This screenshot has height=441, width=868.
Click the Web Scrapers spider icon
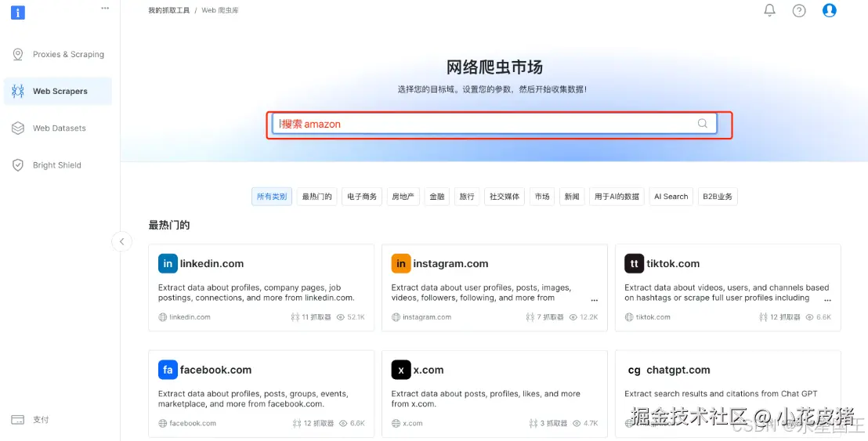coord(18,92)
